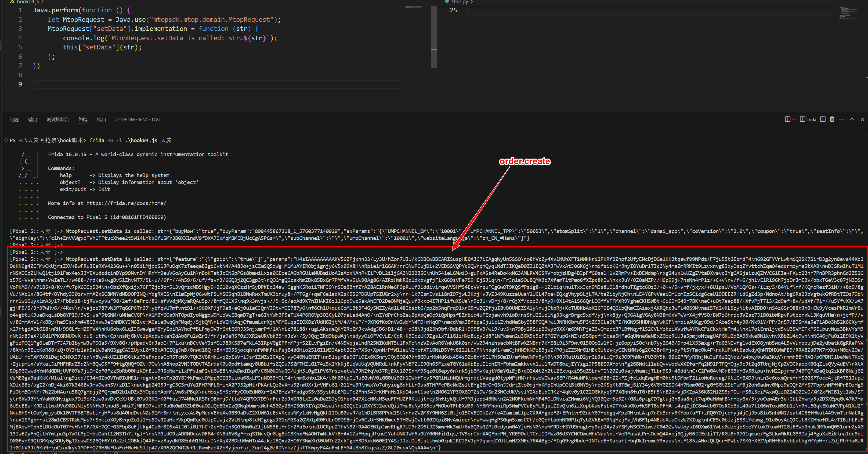Screen dimensions: 868x454
Task: Close the bottom panel with X
Action: coord(862,119)
